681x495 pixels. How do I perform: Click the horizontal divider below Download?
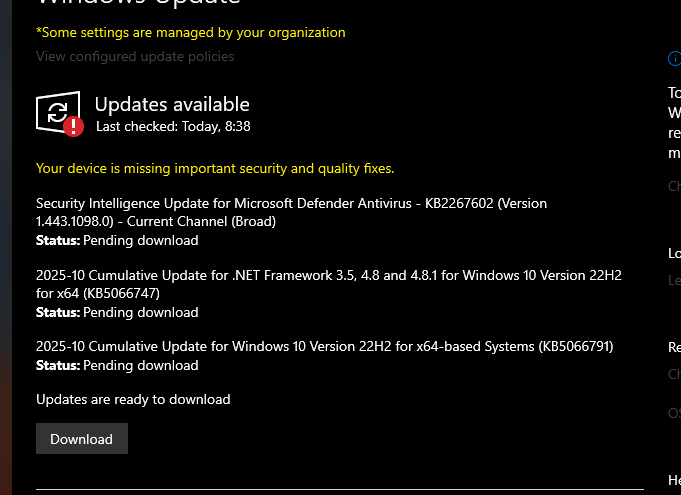pos(340,491)
